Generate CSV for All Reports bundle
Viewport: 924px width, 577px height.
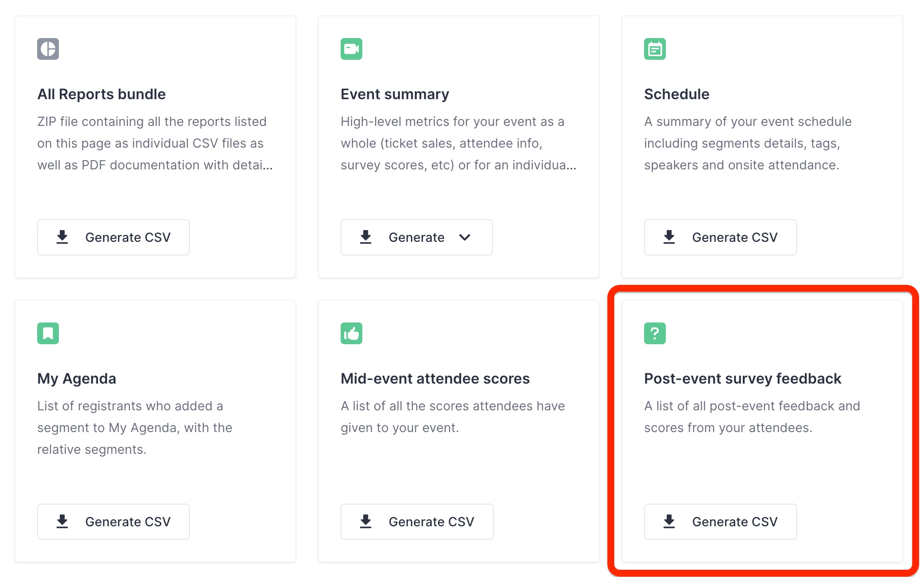tap(113, 237)
